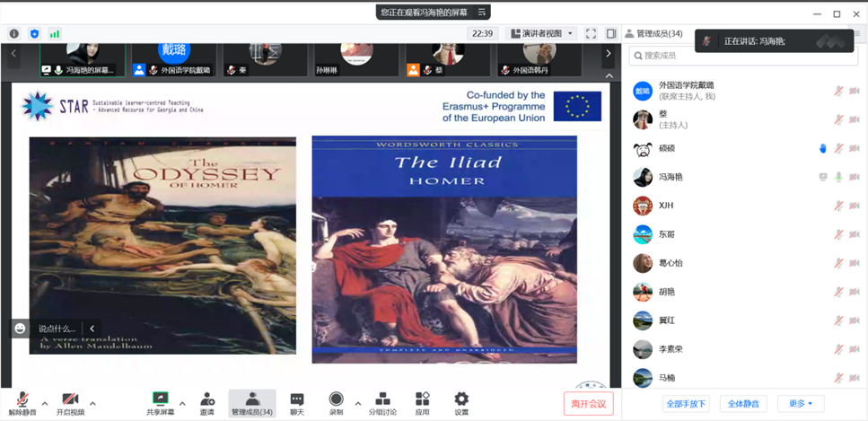Turn on camera with 开启视频
The height and width of the screenshot is (421, 868).
70,404
